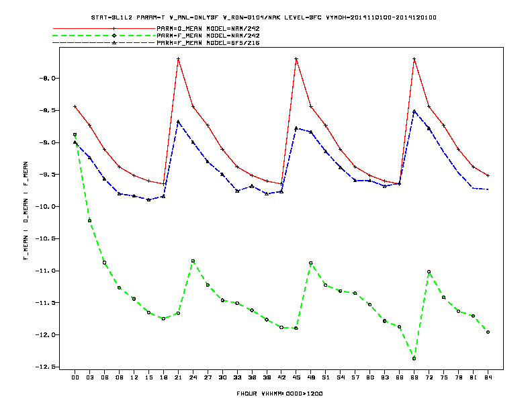Click the red line peak marker at hour 69

coord(414,59)
